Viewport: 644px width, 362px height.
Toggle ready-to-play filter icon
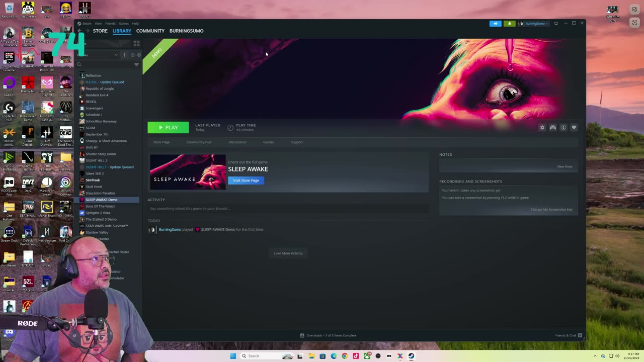[x=139, y=55]
